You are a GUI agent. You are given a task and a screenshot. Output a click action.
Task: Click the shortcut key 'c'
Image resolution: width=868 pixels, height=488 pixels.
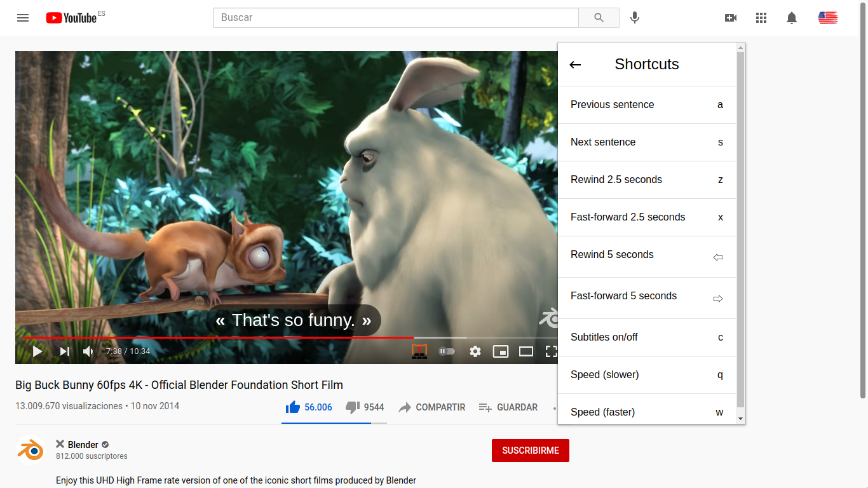tap(721, 337)
